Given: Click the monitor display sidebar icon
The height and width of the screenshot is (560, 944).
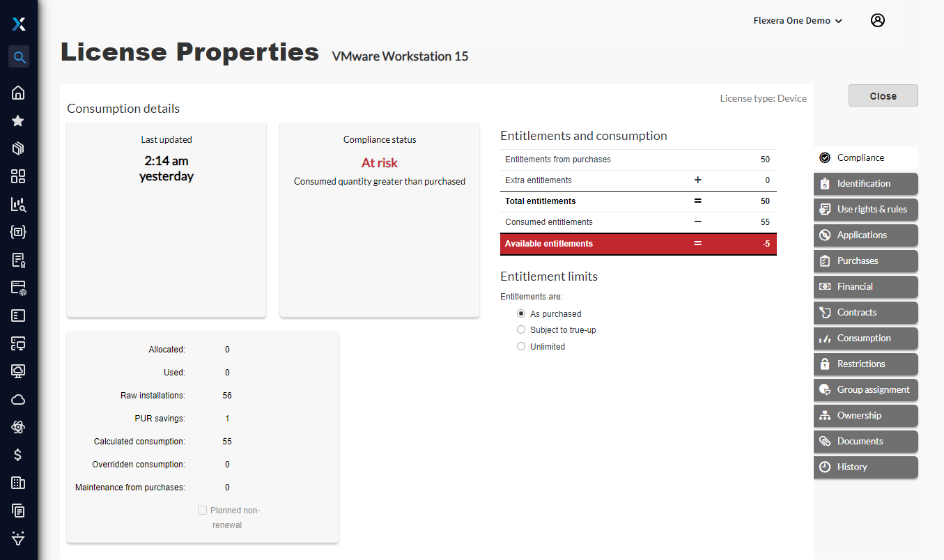Looking at the screenshot, I should pos(19,371).
